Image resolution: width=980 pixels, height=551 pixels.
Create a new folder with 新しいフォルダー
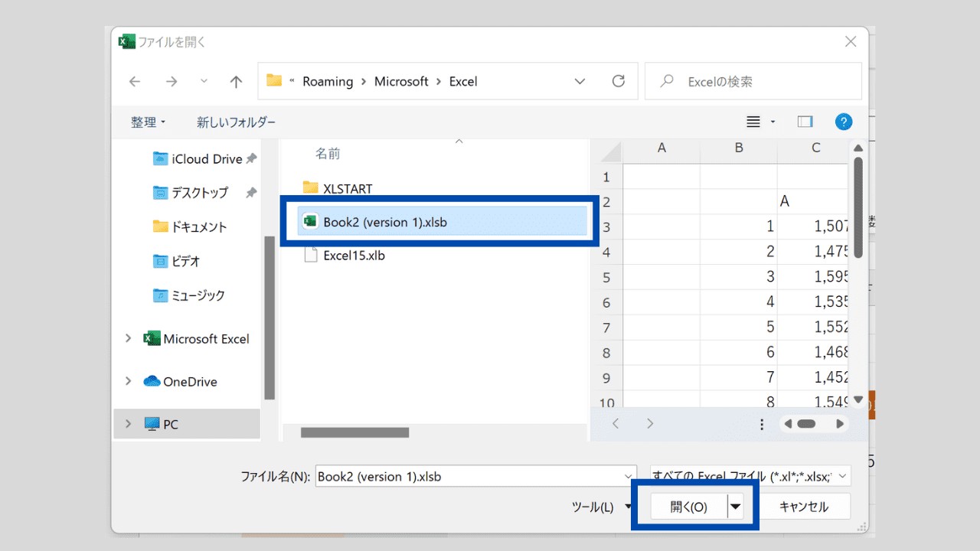[x=236, y=122]
